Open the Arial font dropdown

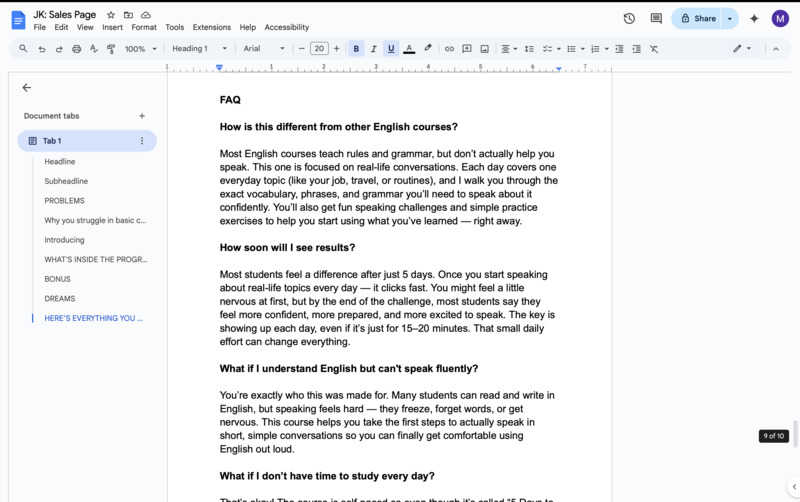click(x=264, y=48)
